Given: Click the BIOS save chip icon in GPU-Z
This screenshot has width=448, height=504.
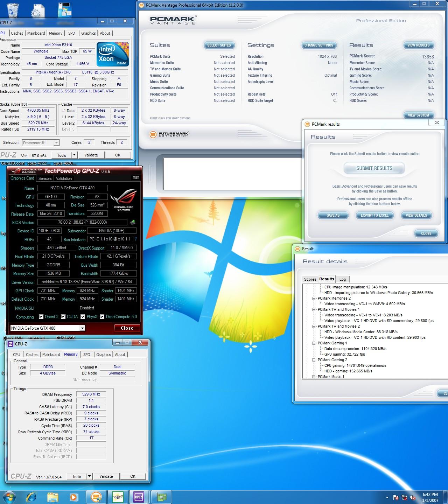Looking at the screenshot, I should coord(132,222).
